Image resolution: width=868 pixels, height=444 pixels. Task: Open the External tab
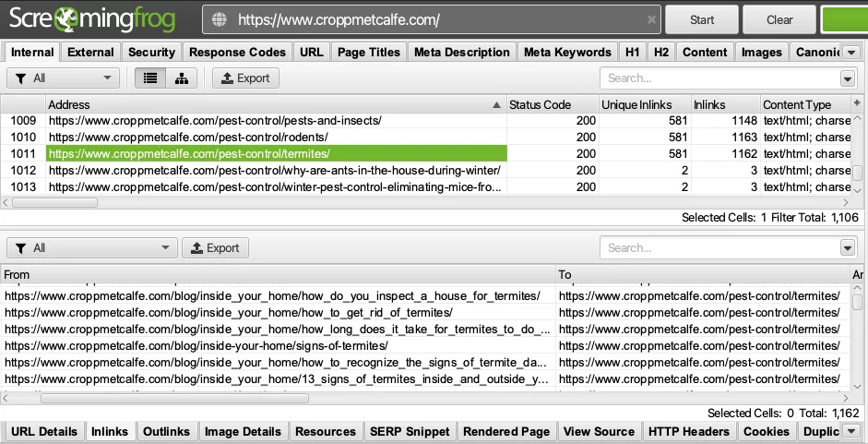tap(90, 52)
